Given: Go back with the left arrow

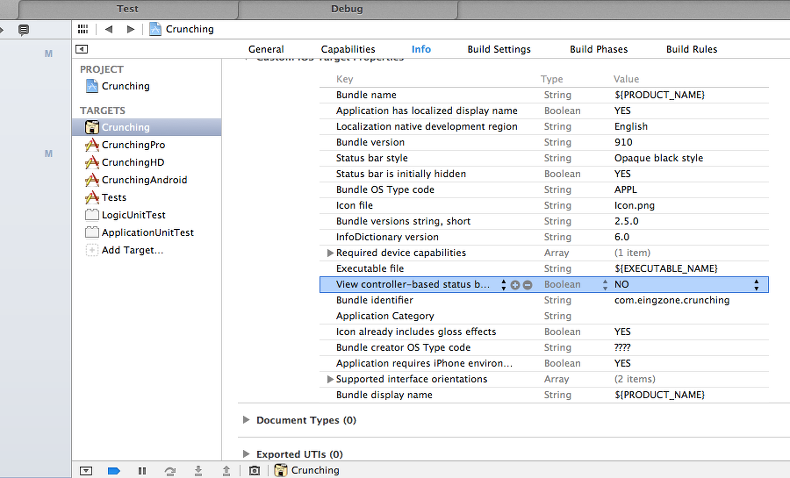Looking at the screenshot, I should tap(108, 29).
